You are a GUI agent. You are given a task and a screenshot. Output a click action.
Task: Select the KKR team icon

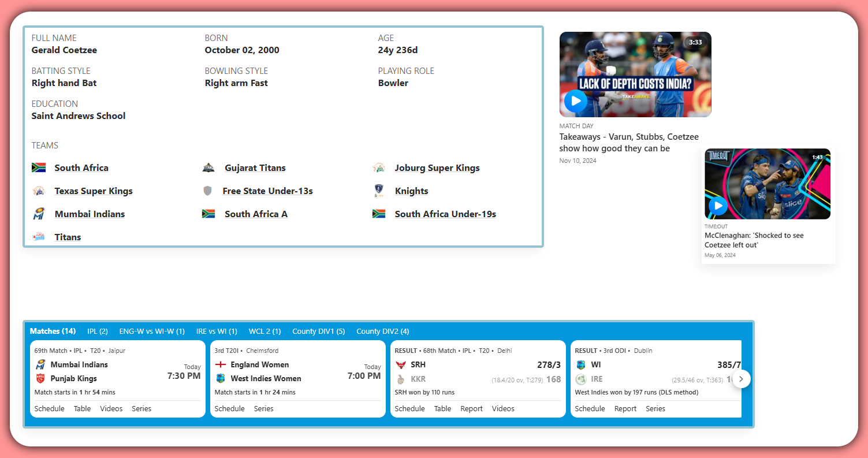401,379
